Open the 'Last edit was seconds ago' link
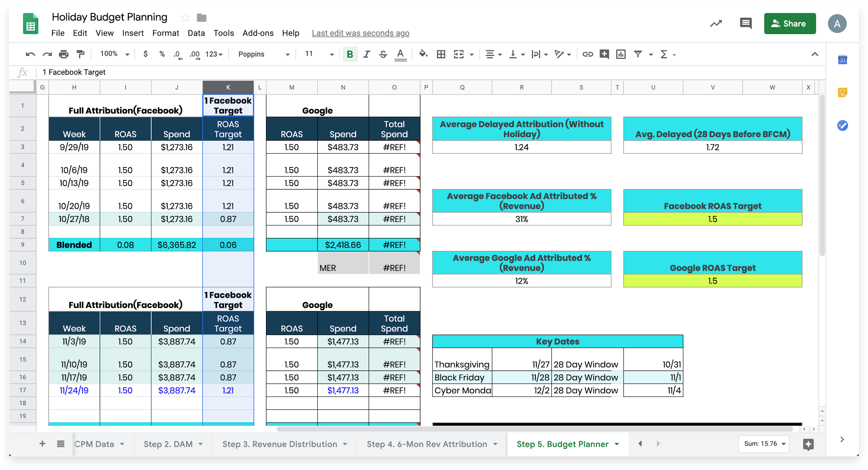Screen dimensions: 868x470 pyautogui.click(x=360, y=33)
